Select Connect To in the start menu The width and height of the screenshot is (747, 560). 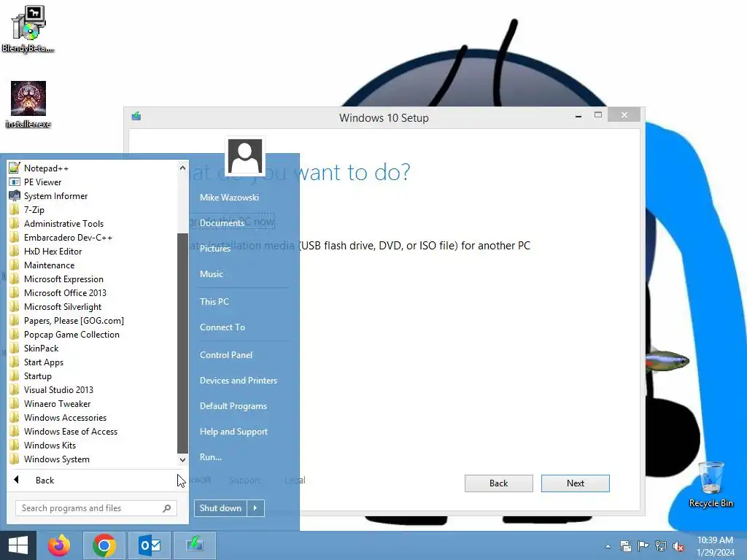222,327
